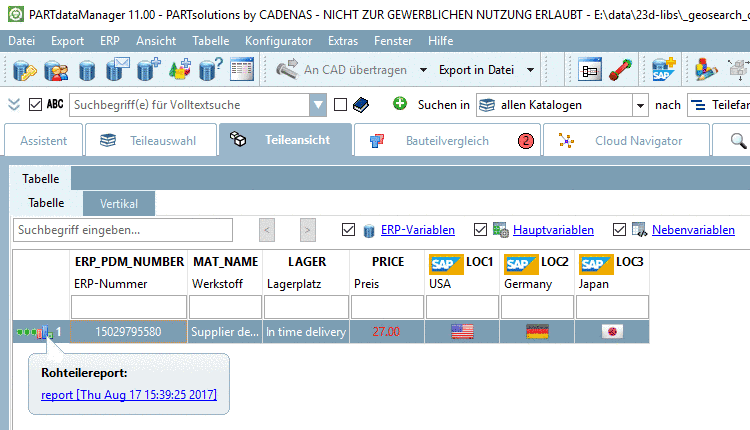Switch to the Vertikal view tab
This screenshot has width=750, height=430.
(x=119, y=204)
